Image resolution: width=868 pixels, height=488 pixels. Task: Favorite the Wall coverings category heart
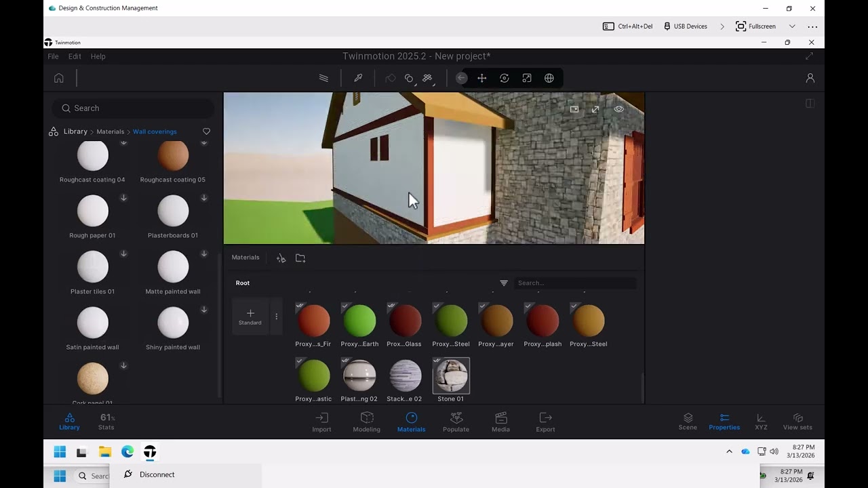tap(207, 131)
